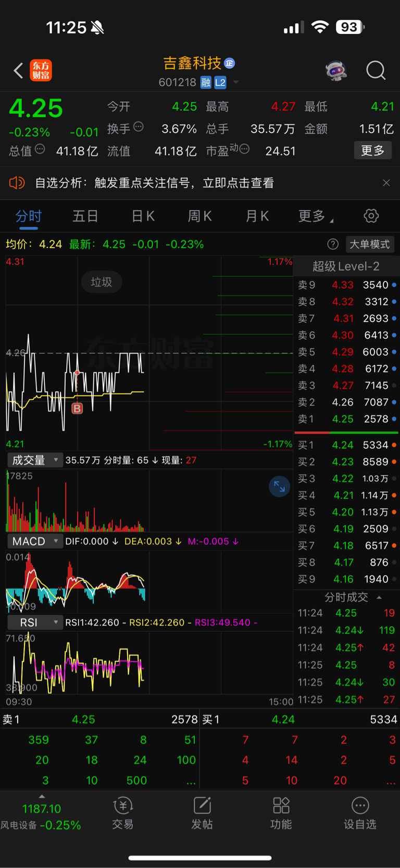Tap the RSI sub-chart
400x868 pixels.
149,663
